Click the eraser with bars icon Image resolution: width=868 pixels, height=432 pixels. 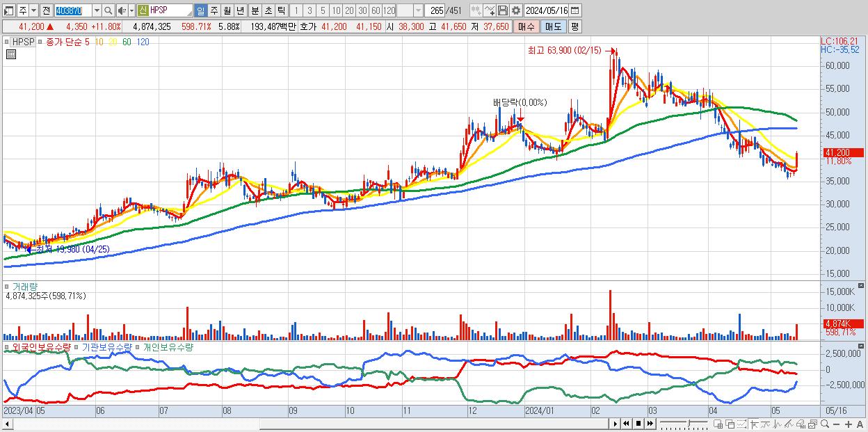[801, 424]
